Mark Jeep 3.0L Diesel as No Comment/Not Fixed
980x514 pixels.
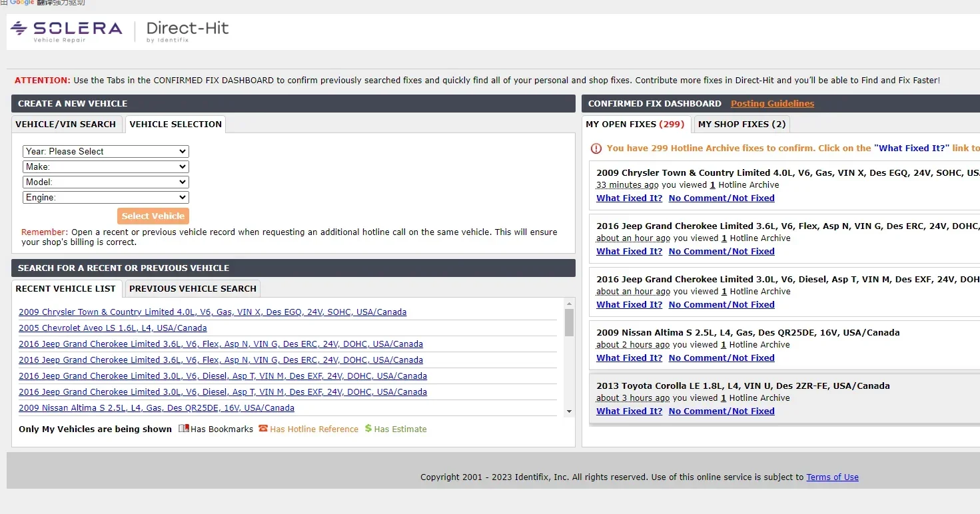click(722, 304)
